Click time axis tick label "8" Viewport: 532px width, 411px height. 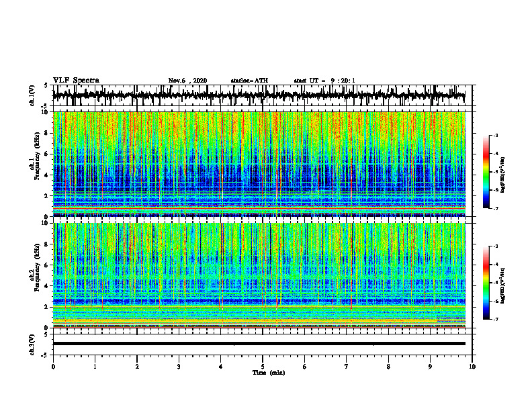point(388,367)
